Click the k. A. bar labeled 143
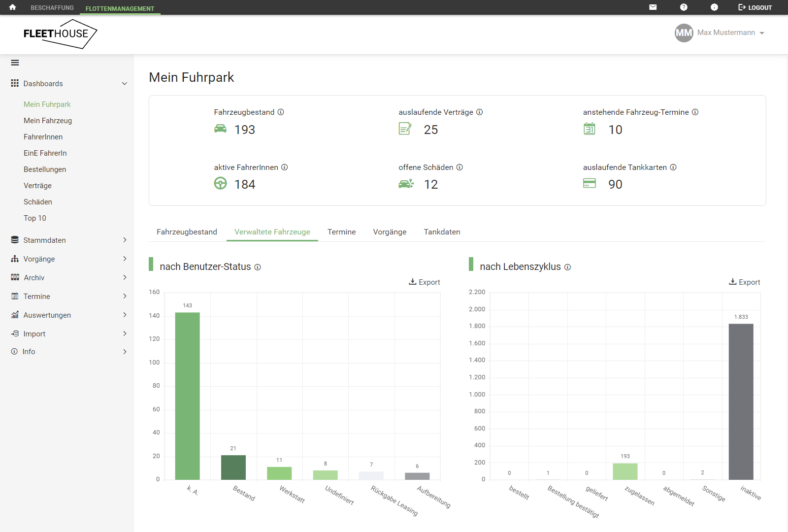Screen dimensions: 788x532 coord(188,396)
